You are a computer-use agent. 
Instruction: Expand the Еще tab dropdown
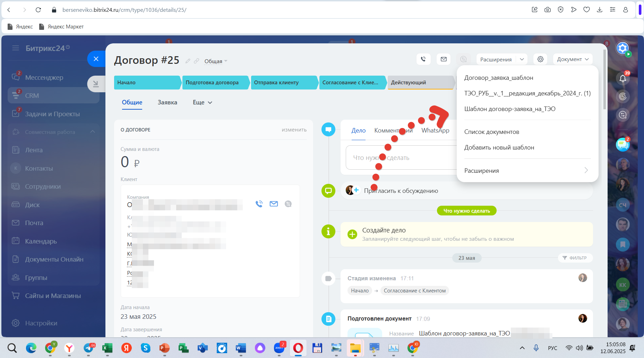click(x=202, y=102)
